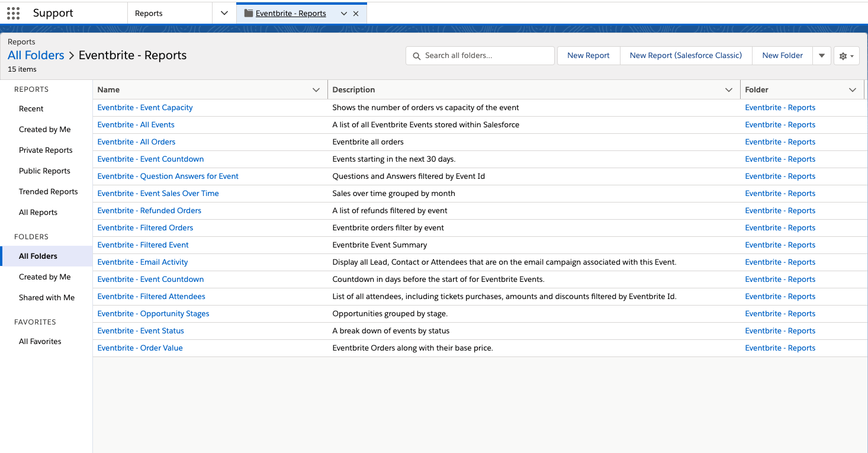Open Eventbrite - Order Value report
Screen dimensions: 868x453
(140, 348)
